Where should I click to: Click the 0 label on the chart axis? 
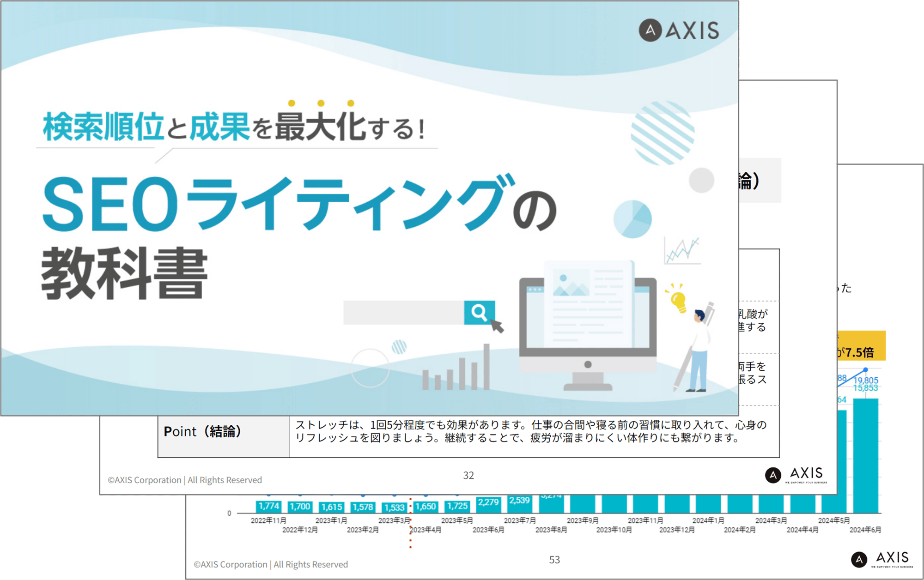coord(229,513)
